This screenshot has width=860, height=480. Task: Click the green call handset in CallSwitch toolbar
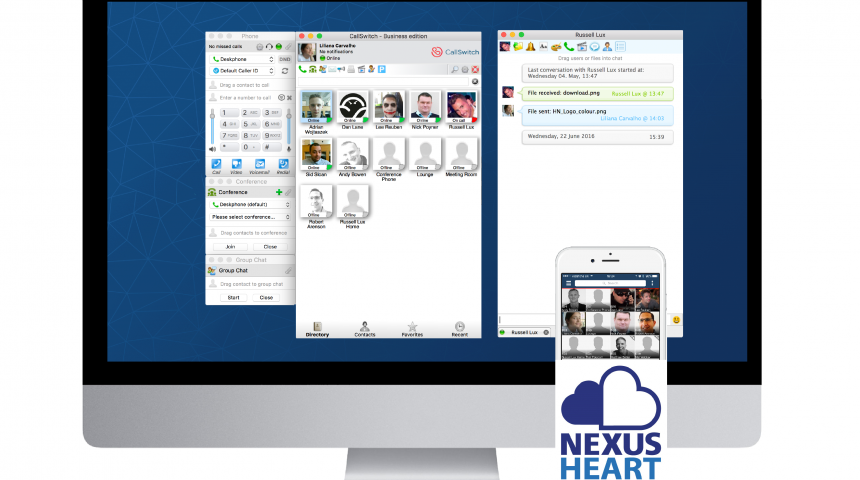[x=302, y=69]
